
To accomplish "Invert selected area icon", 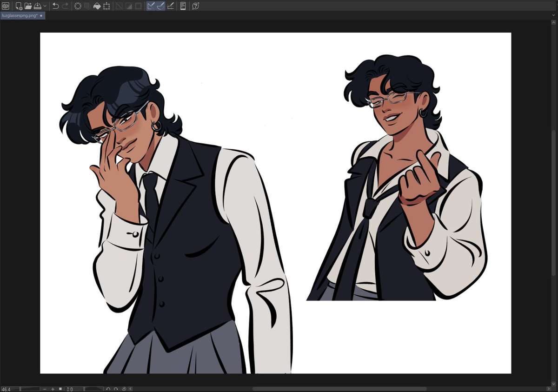I will tap(128, 6).
